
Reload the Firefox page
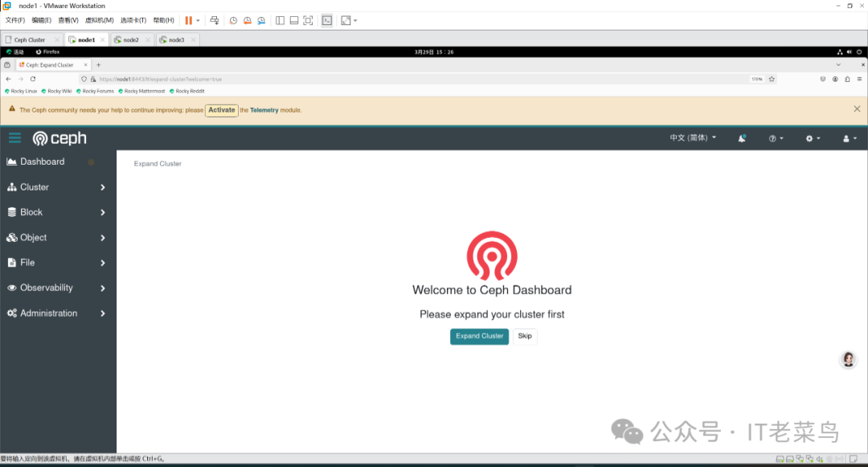pyautogui.click(x=33, y=79)
